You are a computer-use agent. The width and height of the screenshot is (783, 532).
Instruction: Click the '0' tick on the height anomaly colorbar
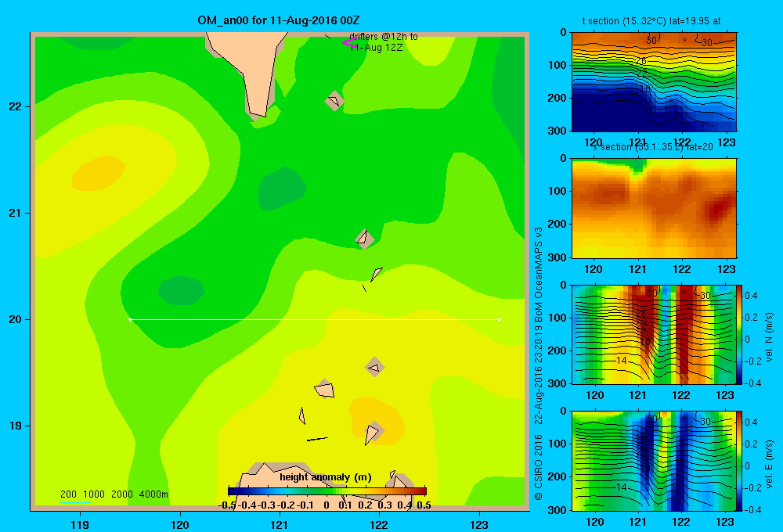327,505
